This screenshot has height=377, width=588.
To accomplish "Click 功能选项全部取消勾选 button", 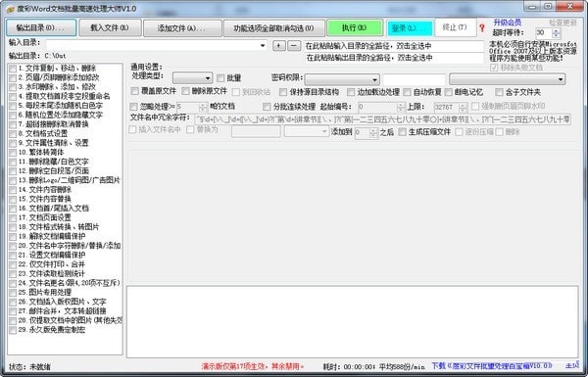I will 274,28.
